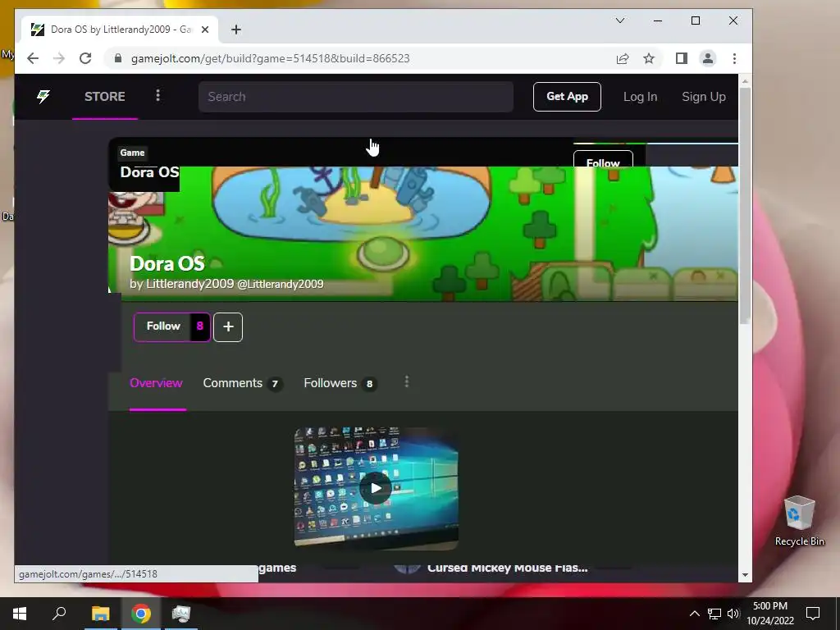
Task: Follow Dora OS game with 8 followers
Action: pyautogui.click(x=172, y=326)
